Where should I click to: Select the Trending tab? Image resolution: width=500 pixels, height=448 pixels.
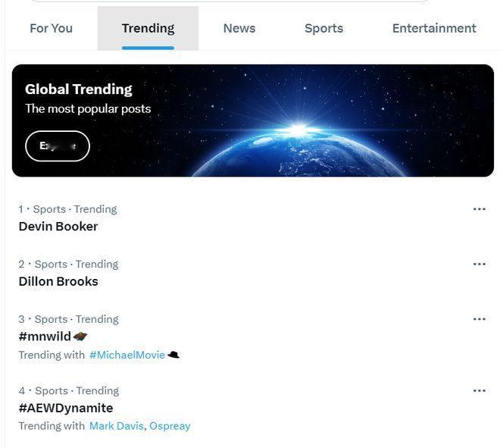point(148,29)
